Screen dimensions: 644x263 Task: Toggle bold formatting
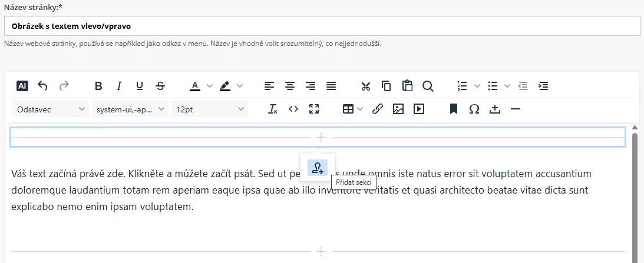click(98, 86)
